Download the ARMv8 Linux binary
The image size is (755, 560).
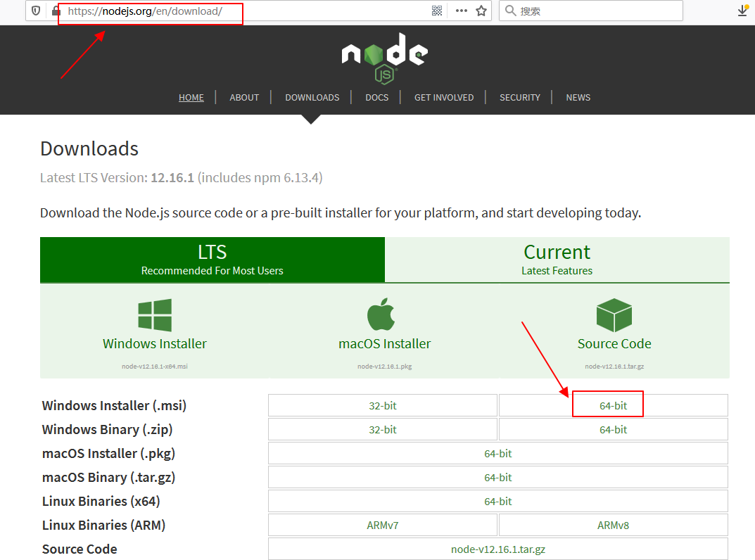point(613,525)
